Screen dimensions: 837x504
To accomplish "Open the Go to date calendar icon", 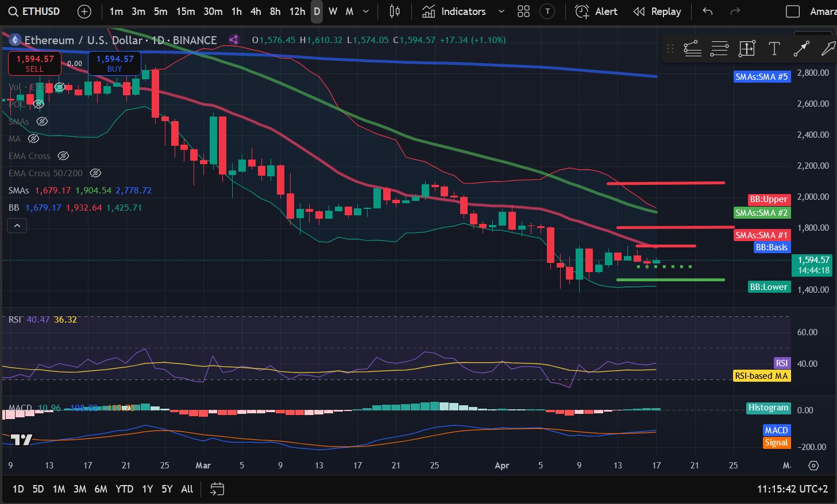I will click(x=217, y=489).
